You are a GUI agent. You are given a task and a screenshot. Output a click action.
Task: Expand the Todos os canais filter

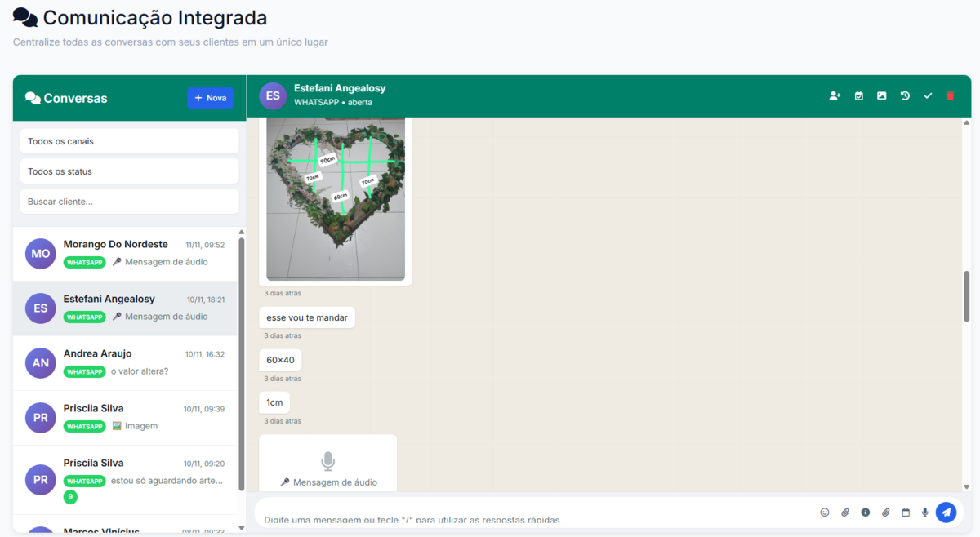(130, 141)
